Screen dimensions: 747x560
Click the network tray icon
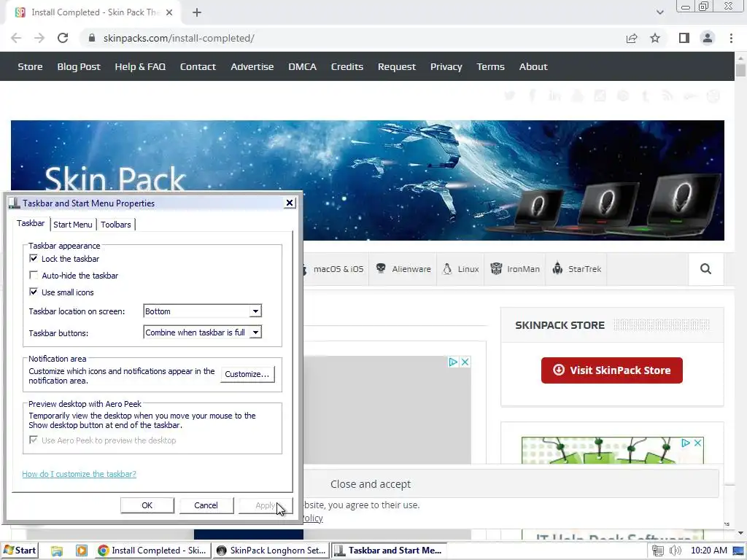pyautogui.click(x=658, y=551)
